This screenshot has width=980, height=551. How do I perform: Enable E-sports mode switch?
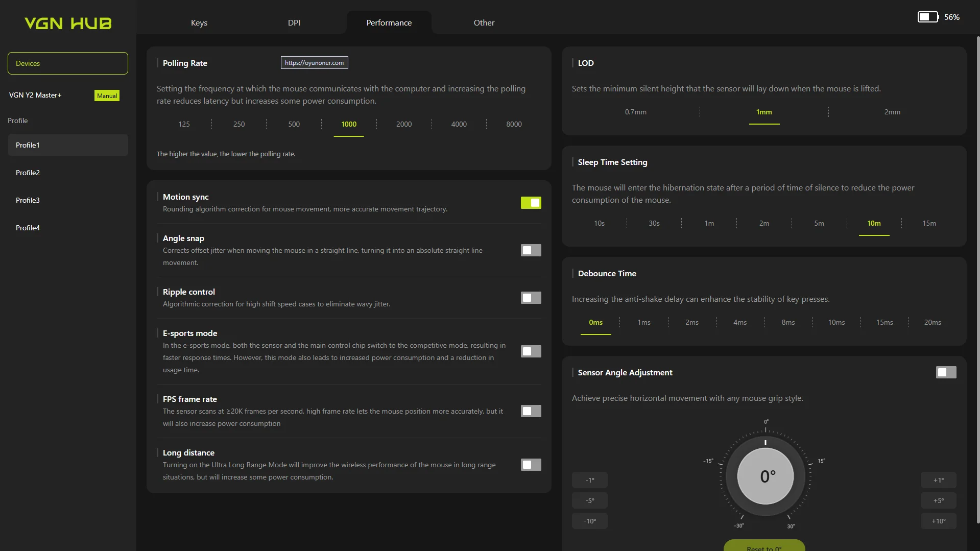(531, 351)
